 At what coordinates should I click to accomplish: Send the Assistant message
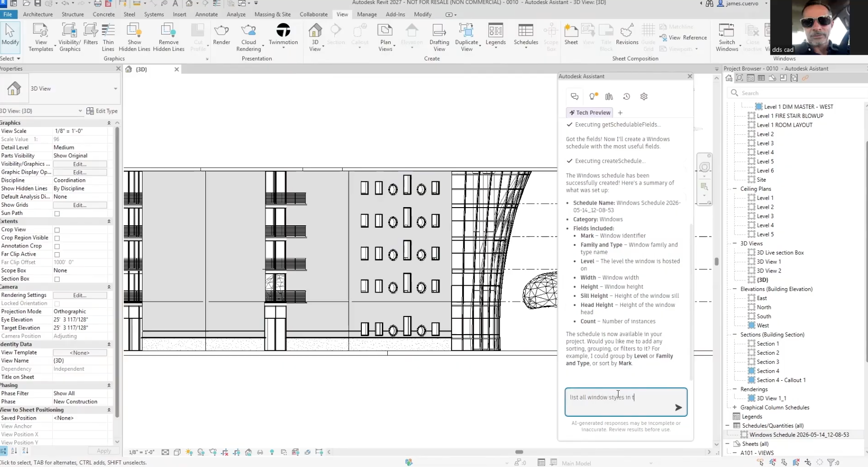pyautogui.click(x=678, y=408)
